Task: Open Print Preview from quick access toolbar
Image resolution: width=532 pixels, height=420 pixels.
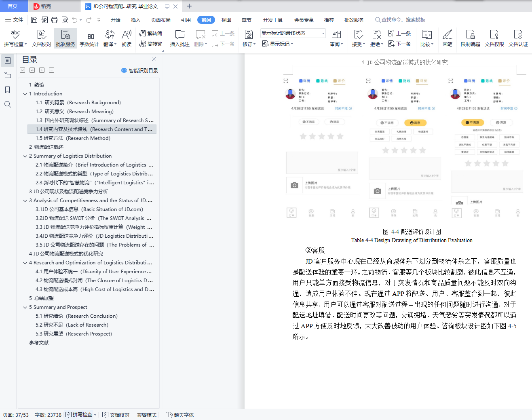Action: pyautogui.click(x=64, y=20)
